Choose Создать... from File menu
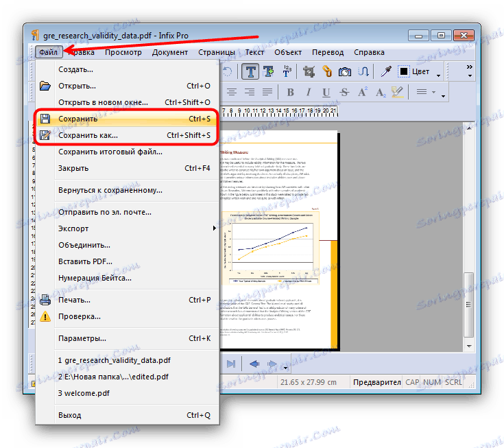Screen dimensions: 504x448 click(128, 69)
